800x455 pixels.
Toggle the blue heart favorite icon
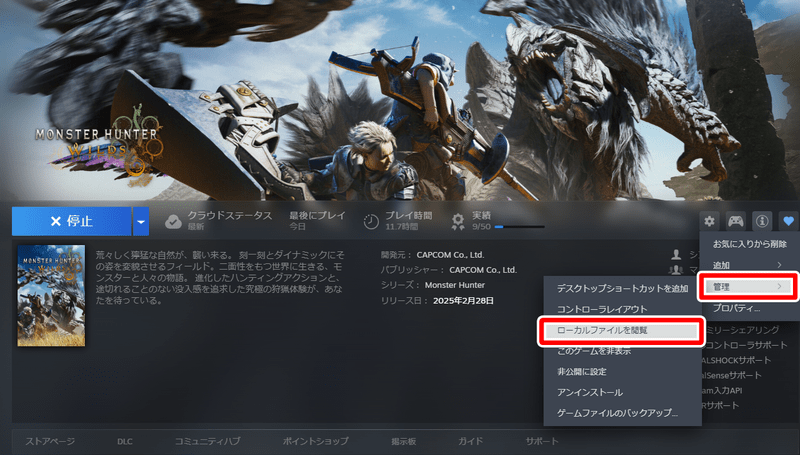[x=788, y=221]
